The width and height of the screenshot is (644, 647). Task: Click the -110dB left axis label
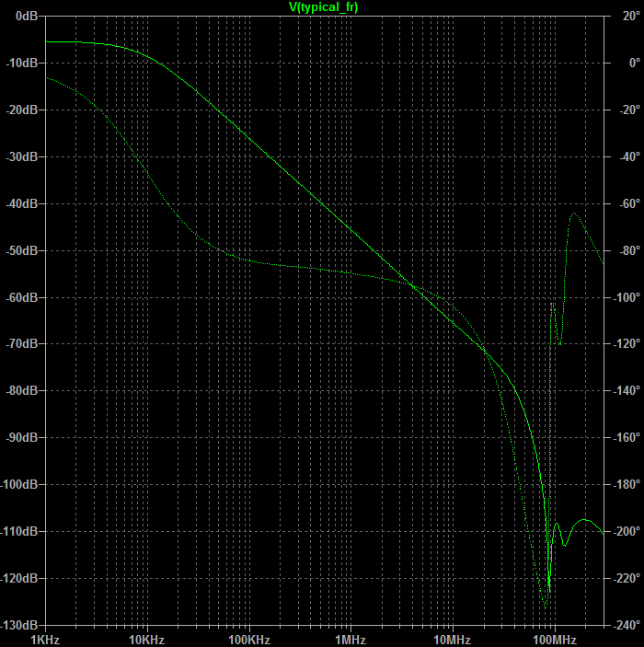[19, 531]
